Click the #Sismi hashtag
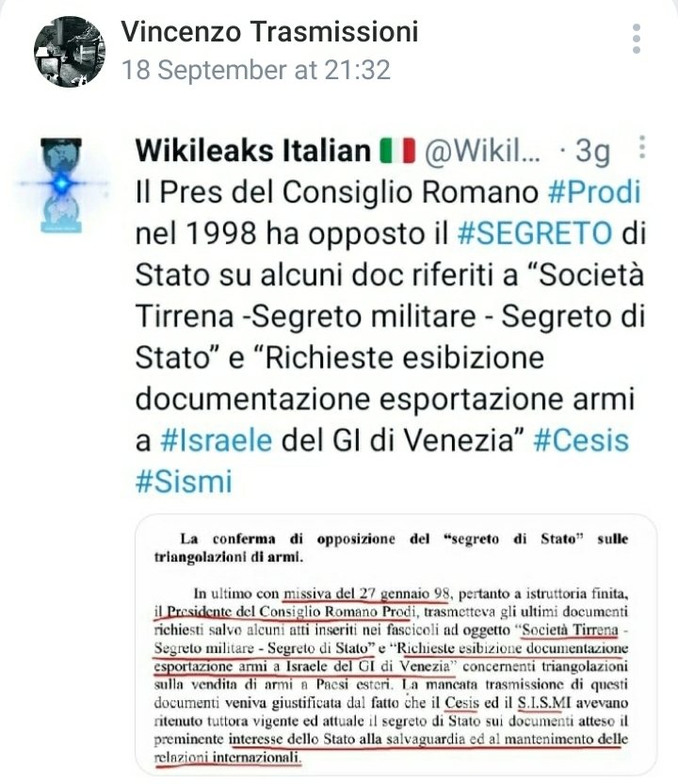678x784 pixels. (184, 482)
